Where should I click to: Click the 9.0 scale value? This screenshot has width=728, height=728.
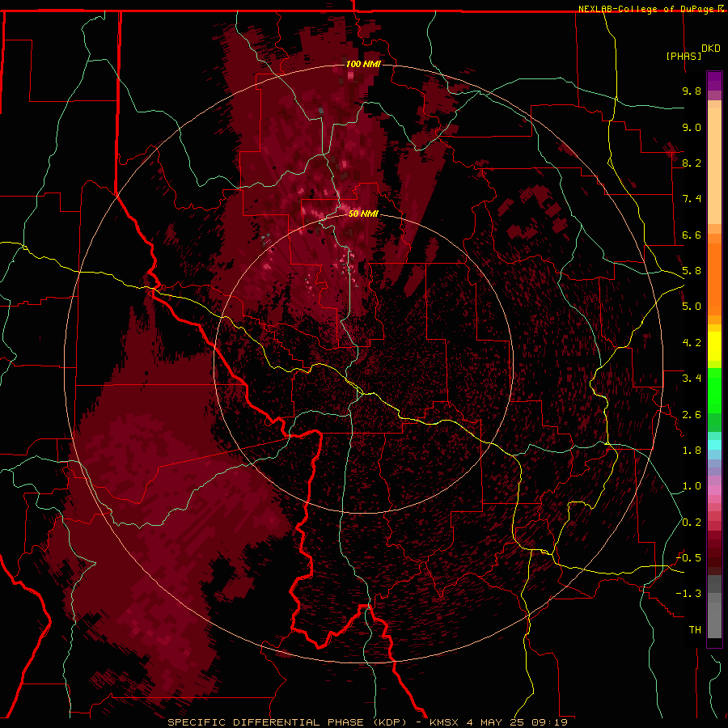click(692, 127)
